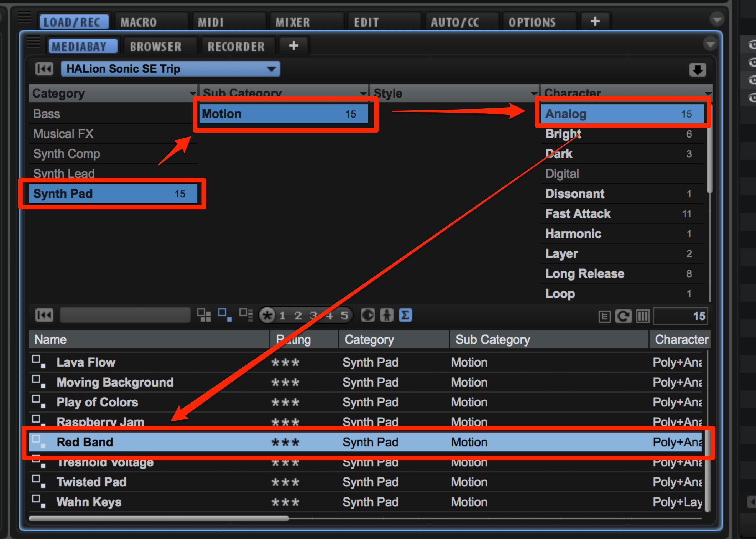Open the panel menu lines next to LOAD/REC

click(24, 17)
